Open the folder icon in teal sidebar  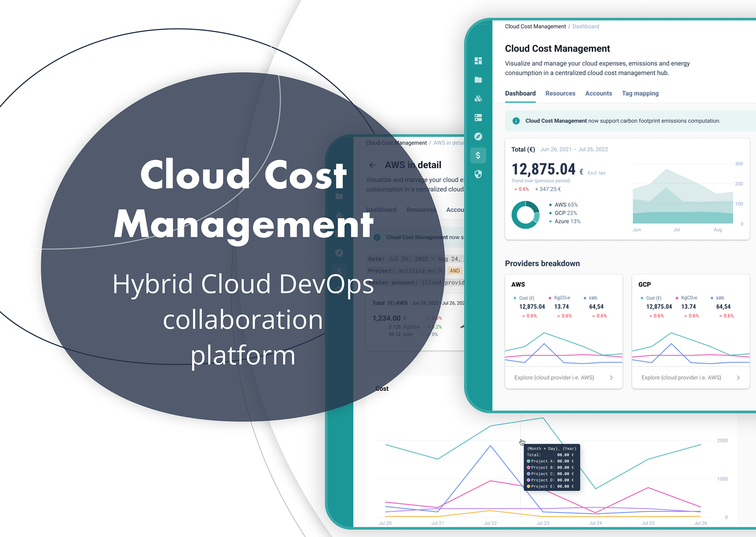pyautogui.click(x=478, y=80)
